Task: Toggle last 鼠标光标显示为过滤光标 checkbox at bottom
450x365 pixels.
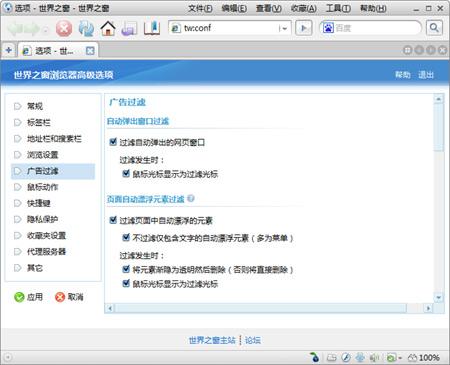Action: coord(126,283)
